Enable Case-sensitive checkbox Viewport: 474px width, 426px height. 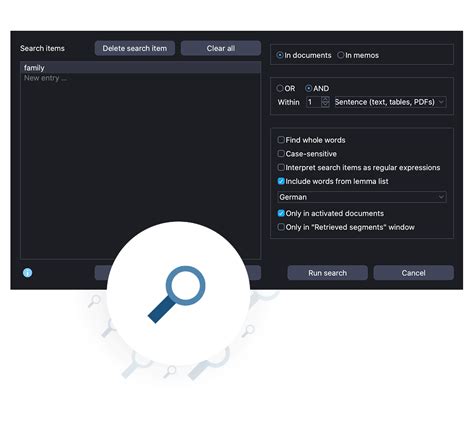coord(281,153)
